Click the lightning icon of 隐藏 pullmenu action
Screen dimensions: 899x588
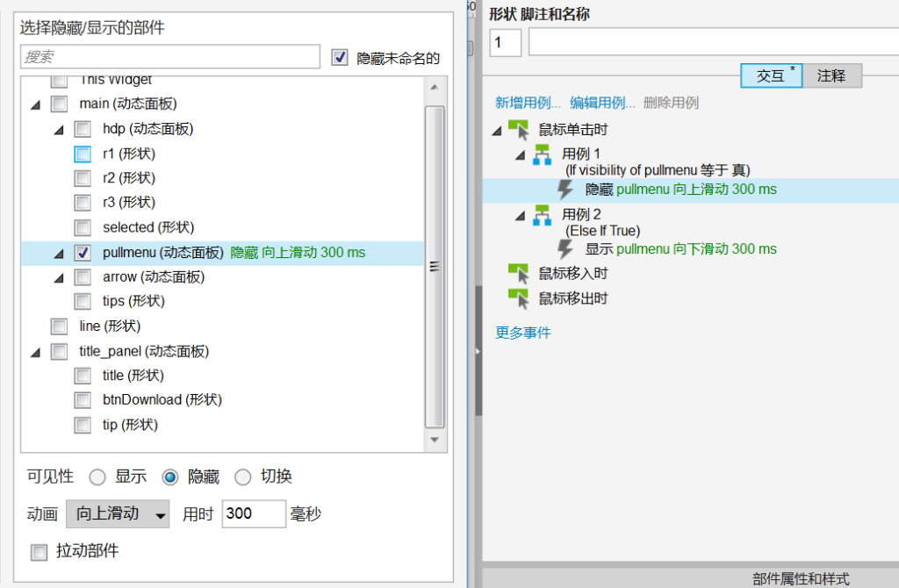[565, 189]
